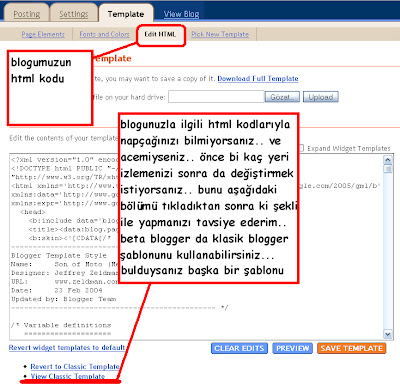Toggle Expand Widget Templates checkbox

(x=301, y=148)
